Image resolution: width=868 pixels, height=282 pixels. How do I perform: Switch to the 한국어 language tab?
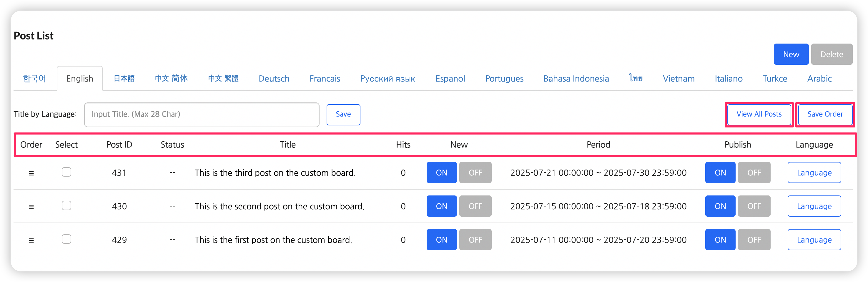click(x=34, y=79)
